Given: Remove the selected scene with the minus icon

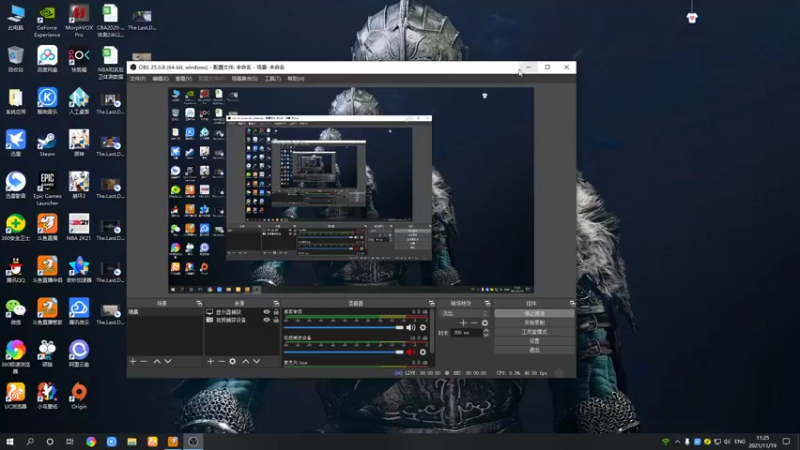Looking at the screenshot, I should point(144,361).
